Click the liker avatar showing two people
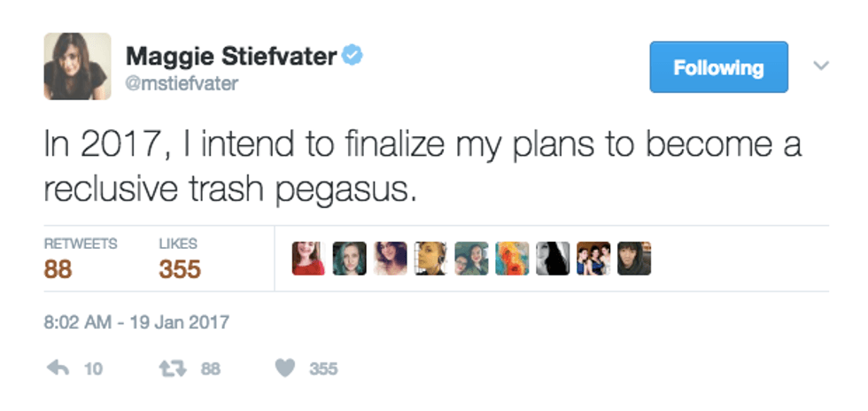Image resolution: width=868 pixels, height=411 pixels. 471,259
